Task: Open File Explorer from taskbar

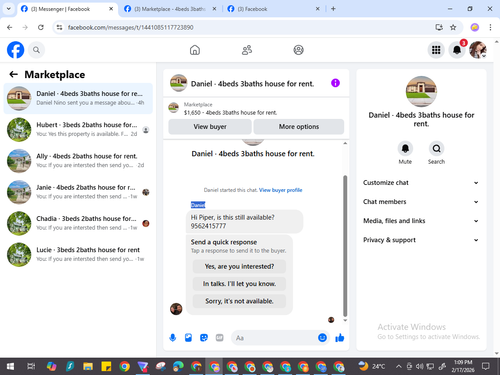Action: (88, 367)
